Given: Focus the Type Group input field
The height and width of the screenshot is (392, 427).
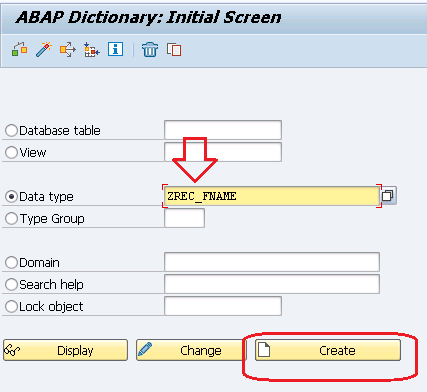Looking at the screenshot, I should [x=184, y=218].
